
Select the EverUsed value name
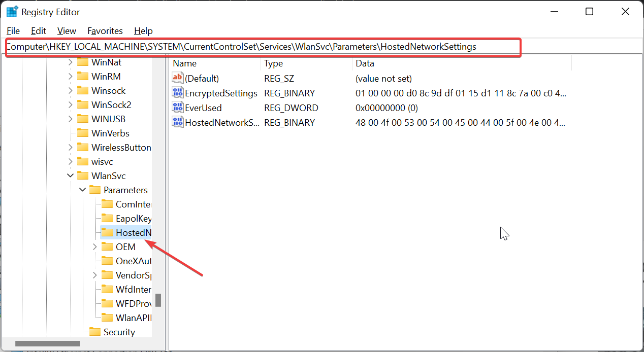click(203, 108)
